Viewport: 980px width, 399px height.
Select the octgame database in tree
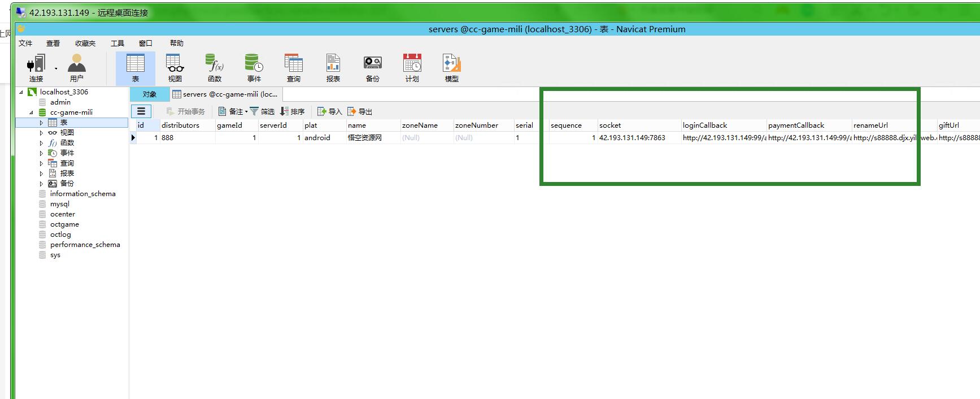64,224
